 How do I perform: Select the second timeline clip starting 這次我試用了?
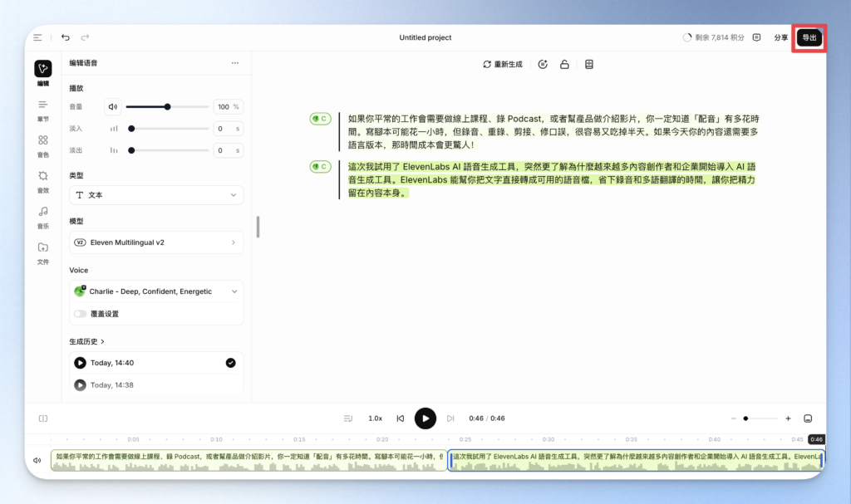coord(636,461)
